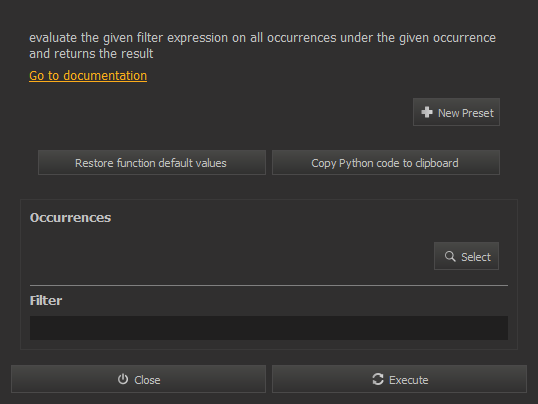This screenshot has height=404, width=538.
Task: Click the Occurrences section heading
Action: click(x=70, y=218)
